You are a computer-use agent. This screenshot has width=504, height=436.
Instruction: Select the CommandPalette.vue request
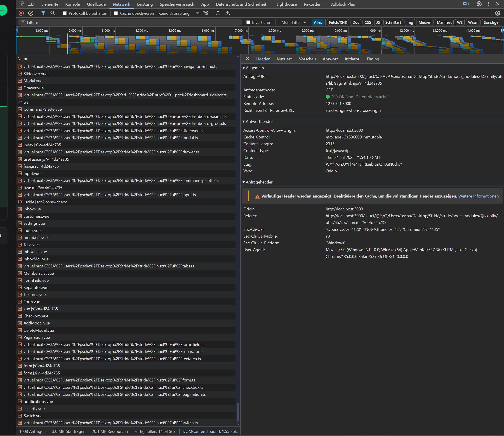126,109
